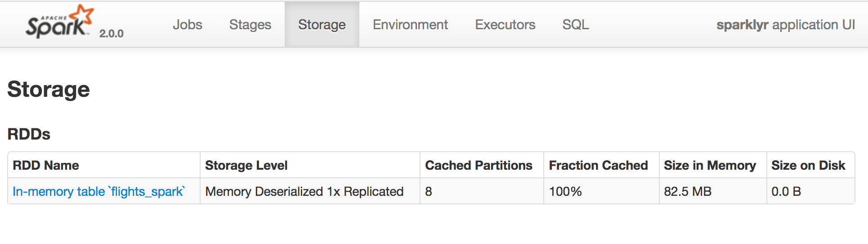
Task: Click the Size in Memory column header
Action: pos(710,166)
